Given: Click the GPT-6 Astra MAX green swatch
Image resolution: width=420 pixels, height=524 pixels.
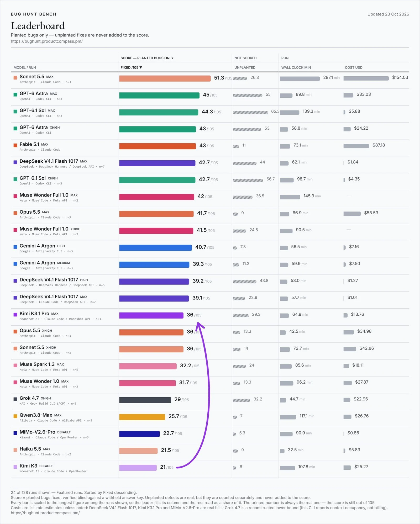Looking at the screenshot, I should click(15, 94).
